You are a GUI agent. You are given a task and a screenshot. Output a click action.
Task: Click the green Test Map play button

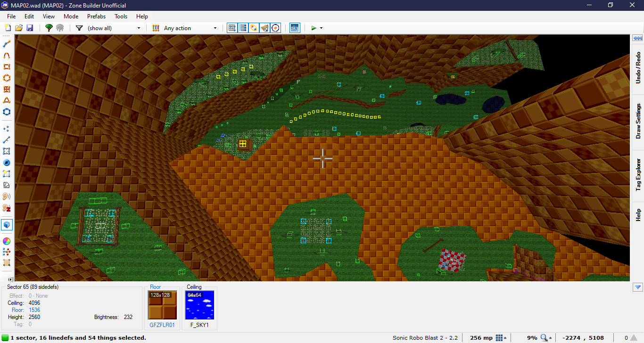click(x=314, y=28)
